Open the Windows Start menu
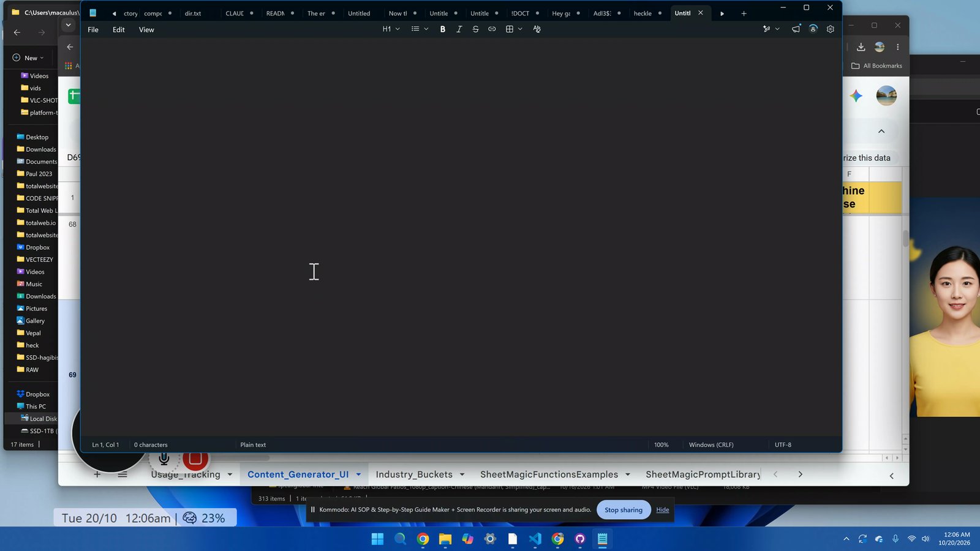 click(x=377, y=539)
